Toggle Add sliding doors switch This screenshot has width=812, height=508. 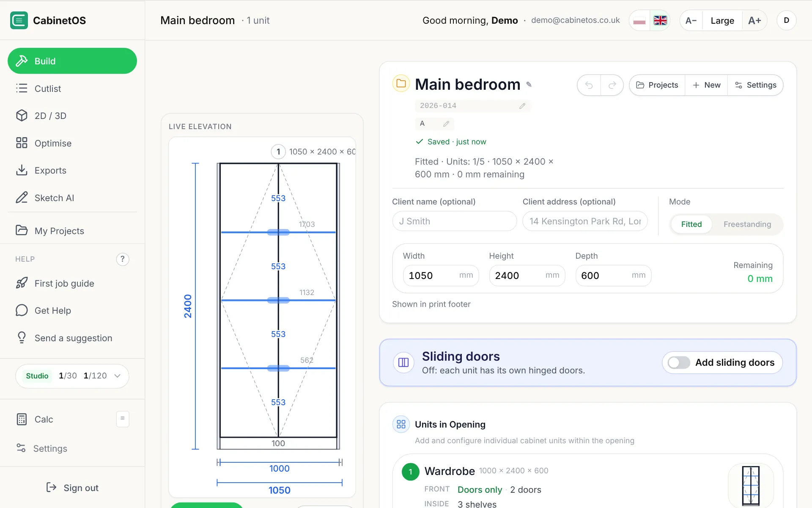tap(678, 362)
